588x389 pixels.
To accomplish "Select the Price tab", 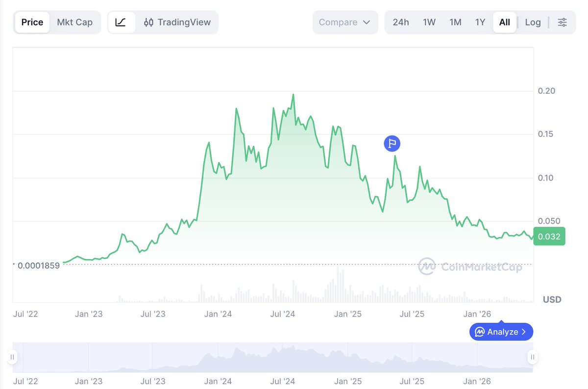I will (32, 22).
